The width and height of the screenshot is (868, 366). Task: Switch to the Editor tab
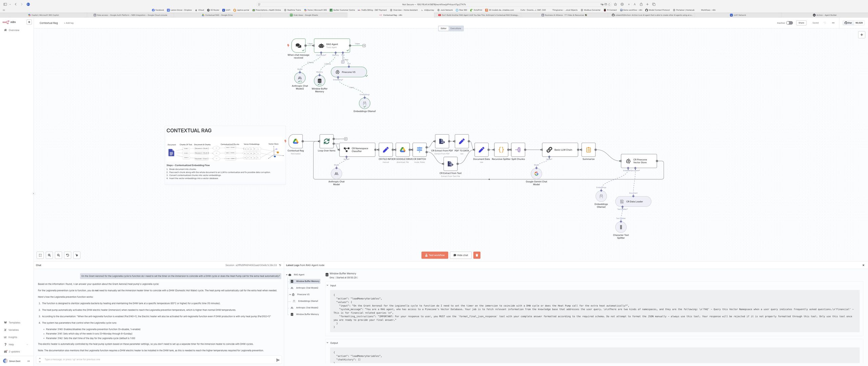click(x=443, y=28)
